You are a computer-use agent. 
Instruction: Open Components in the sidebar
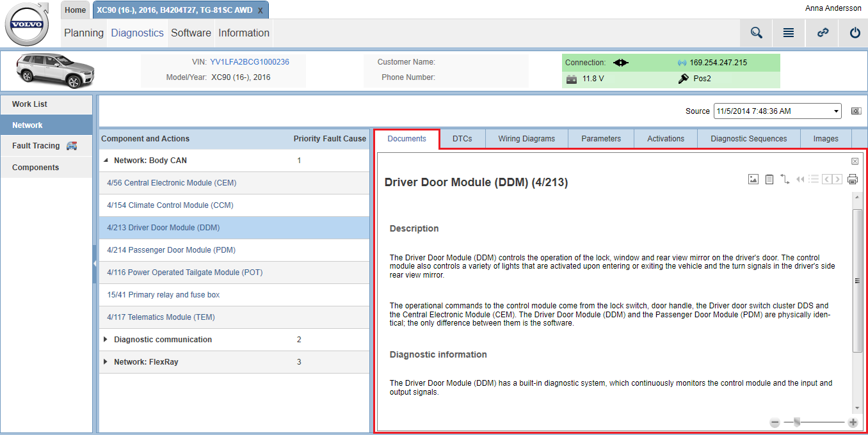pyautogui.click(x=47, y=168)
